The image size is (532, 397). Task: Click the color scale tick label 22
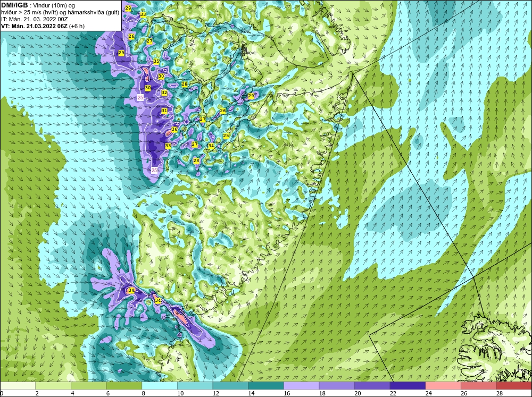coord(393,393)
